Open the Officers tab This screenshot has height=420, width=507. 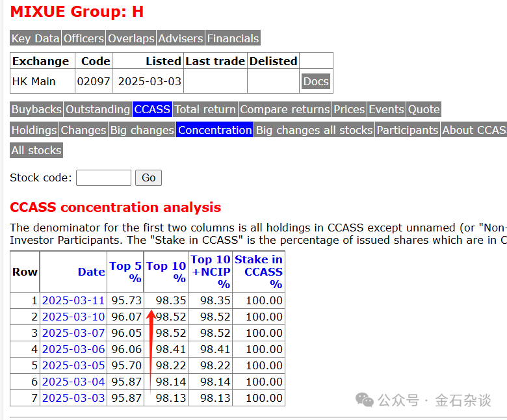(x=84, y=38)
